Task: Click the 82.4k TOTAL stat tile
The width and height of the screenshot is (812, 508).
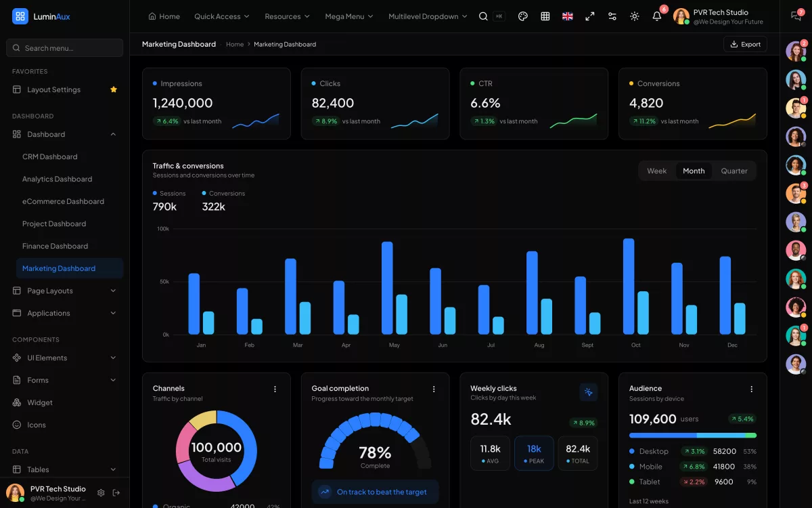Action: click(578, 453)
